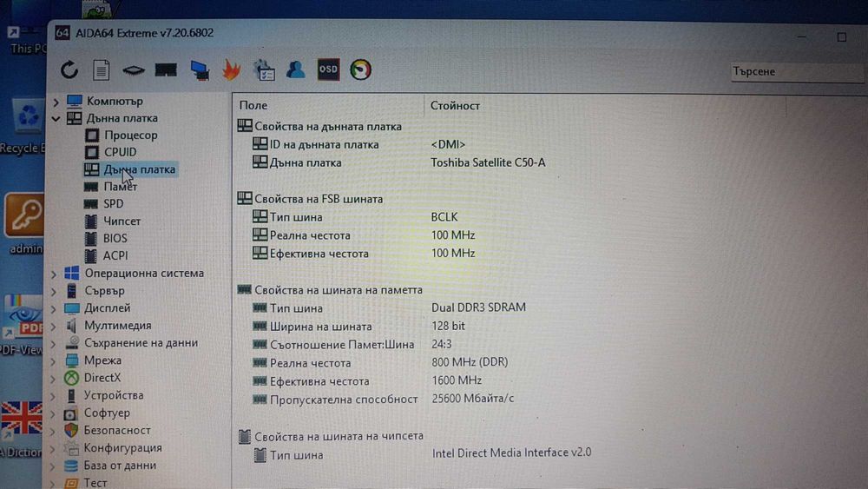Screen dimensions: 868x489
Task: Expand the Мултимедия tree node
Action: [x=54, y=327]
